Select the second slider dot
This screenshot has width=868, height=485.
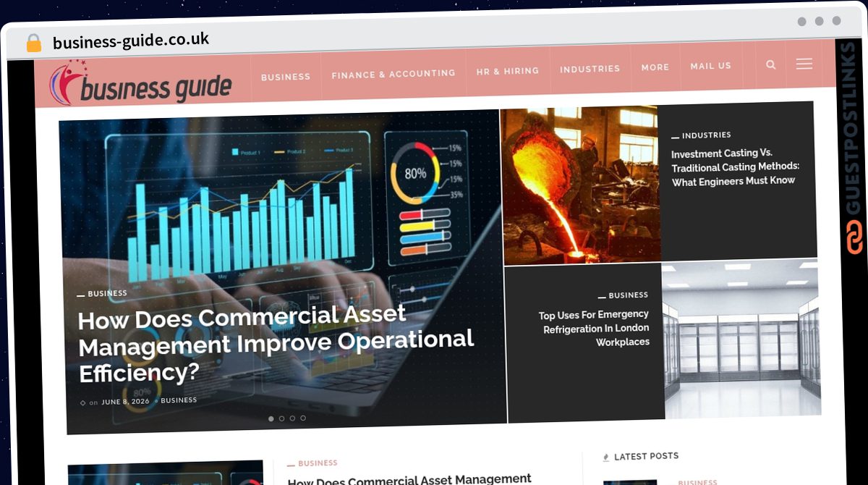click(x=282, y=418)
